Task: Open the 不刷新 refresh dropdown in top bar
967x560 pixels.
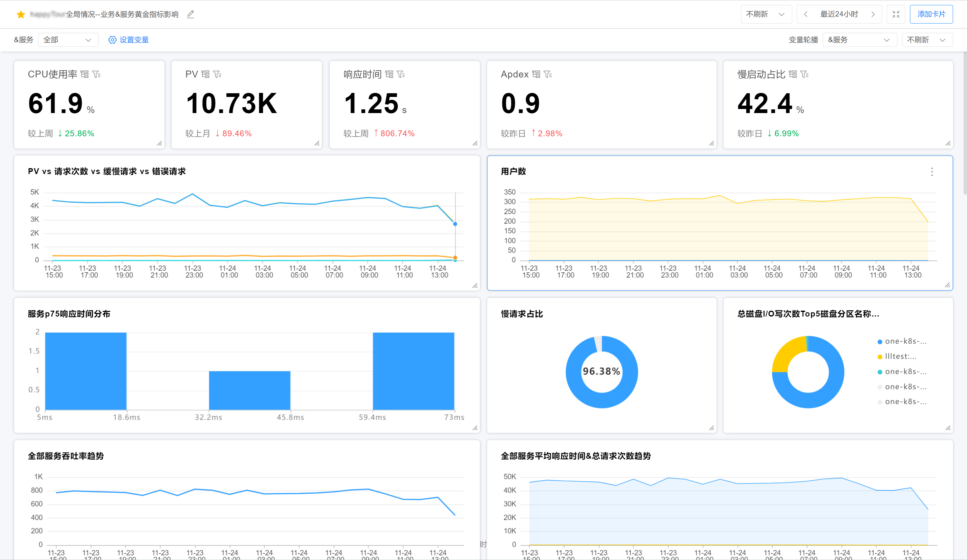Action: [766, 15]
